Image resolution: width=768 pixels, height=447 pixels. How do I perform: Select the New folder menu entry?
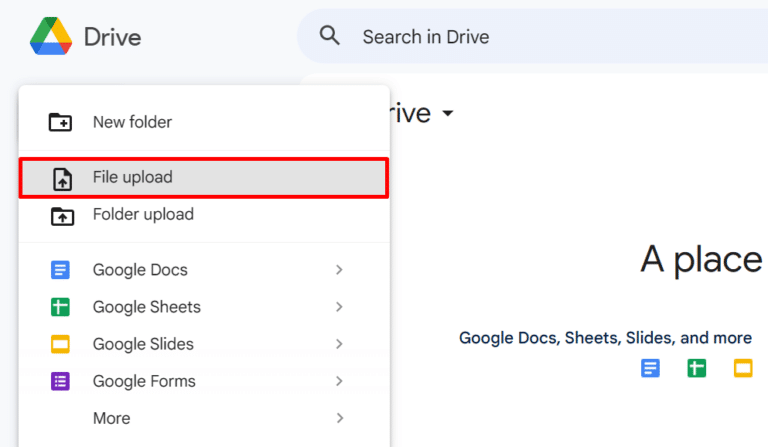(x=132, y=122)
